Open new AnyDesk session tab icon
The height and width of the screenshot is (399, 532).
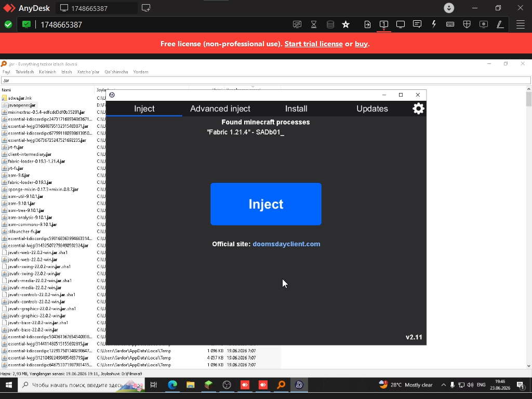tap(146, 8)
